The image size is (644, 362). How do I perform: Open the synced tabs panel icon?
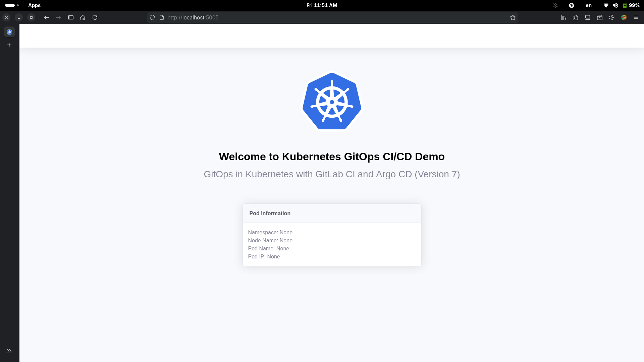click(x=587, y=17)
